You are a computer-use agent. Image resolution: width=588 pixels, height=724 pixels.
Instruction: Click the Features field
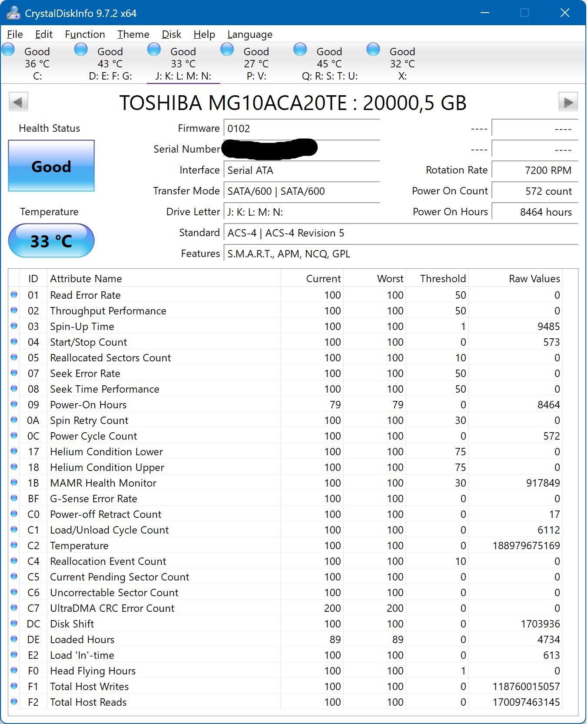click(401, 254)
